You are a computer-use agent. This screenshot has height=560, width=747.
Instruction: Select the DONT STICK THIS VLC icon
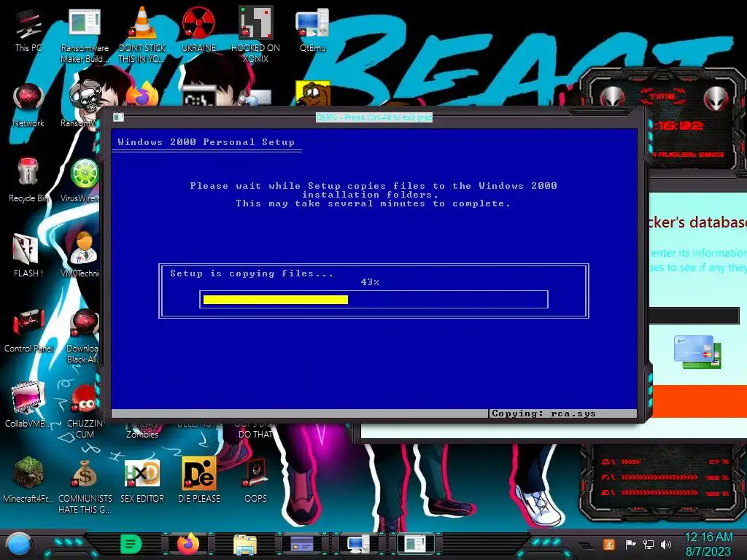(x=142, y=36)
